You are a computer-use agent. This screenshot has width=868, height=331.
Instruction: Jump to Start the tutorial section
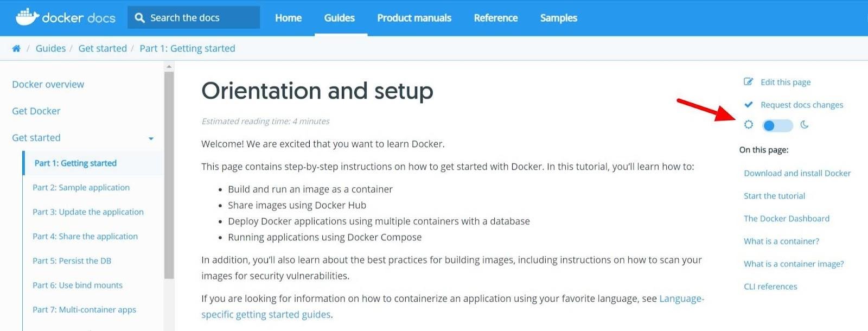774,196
